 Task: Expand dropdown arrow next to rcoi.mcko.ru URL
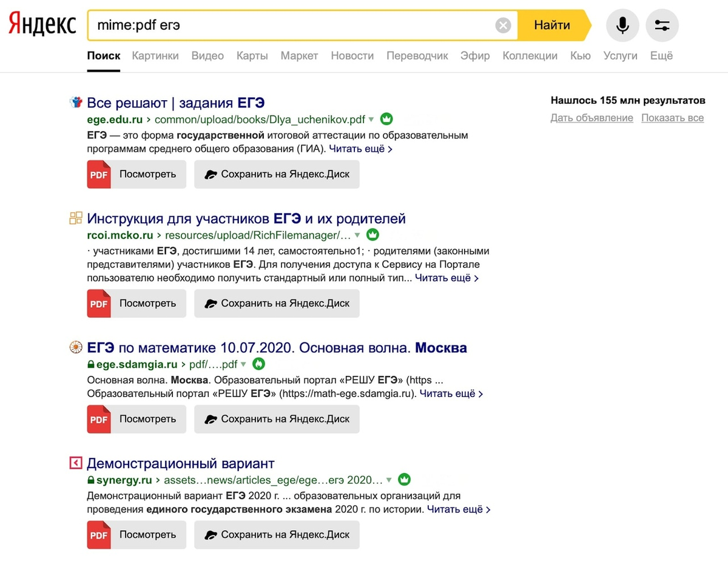(x=357, y=235)
